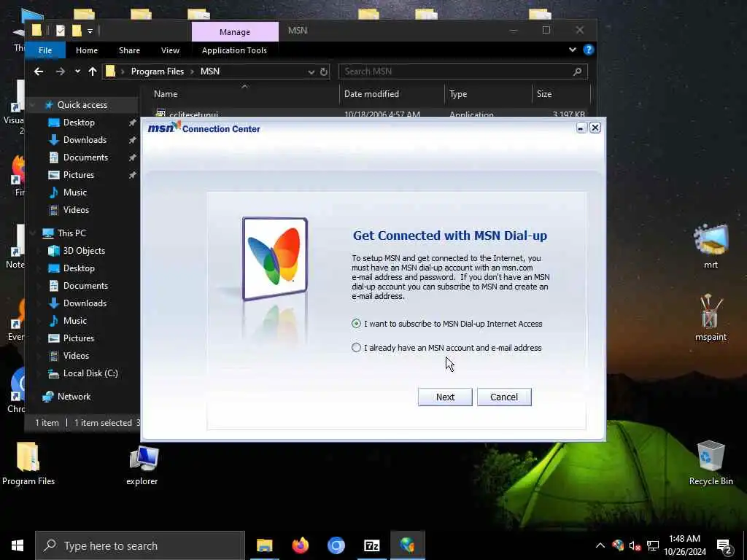Click the search magnifier in Explorer
747x560 pixels.
[x=578, y=71]
